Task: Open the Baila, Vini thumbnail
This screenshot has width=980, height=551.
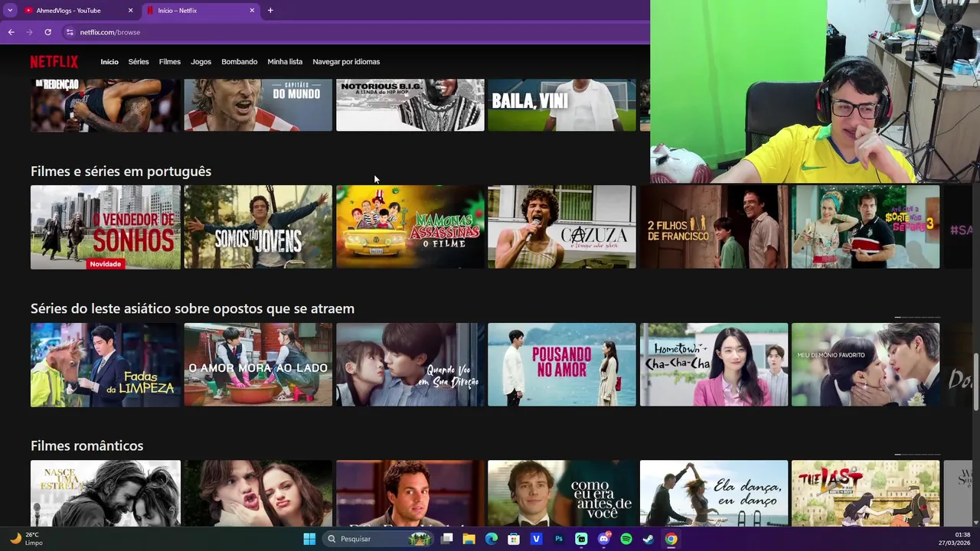Action: point(562,105)
